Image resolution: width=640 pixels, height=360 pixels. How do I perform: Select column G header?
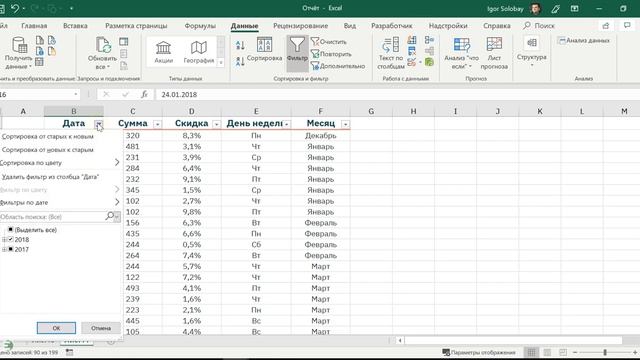click(x=371, y=111)
